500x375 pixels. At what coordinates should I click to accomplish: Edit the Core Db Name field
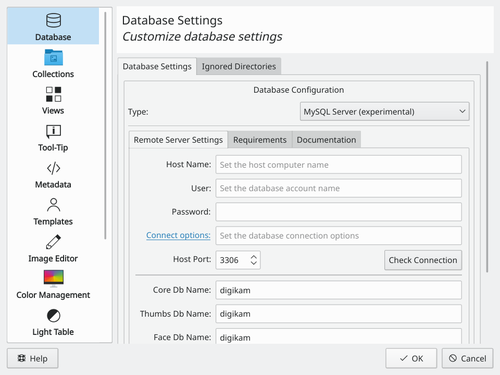click(338, 290)
